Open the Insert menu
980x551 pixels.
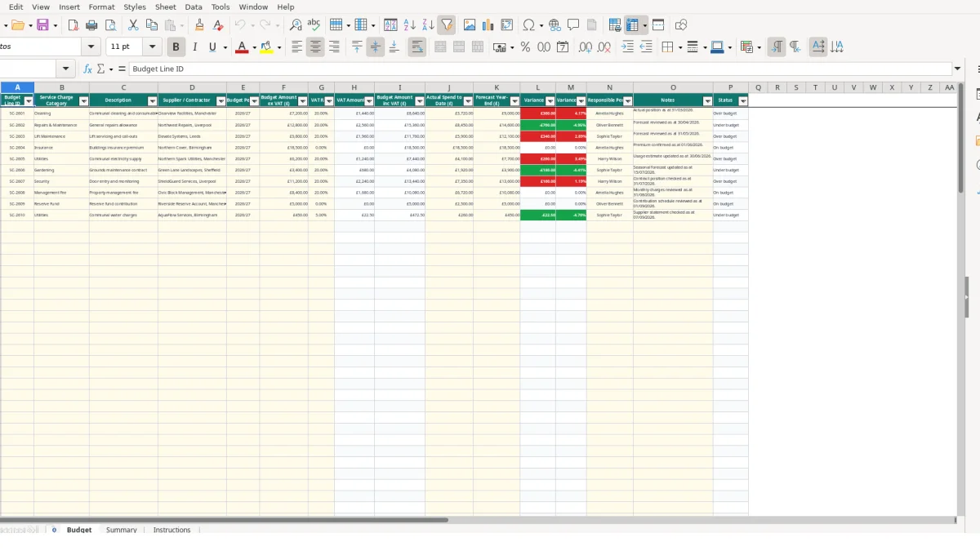point(69,7)
